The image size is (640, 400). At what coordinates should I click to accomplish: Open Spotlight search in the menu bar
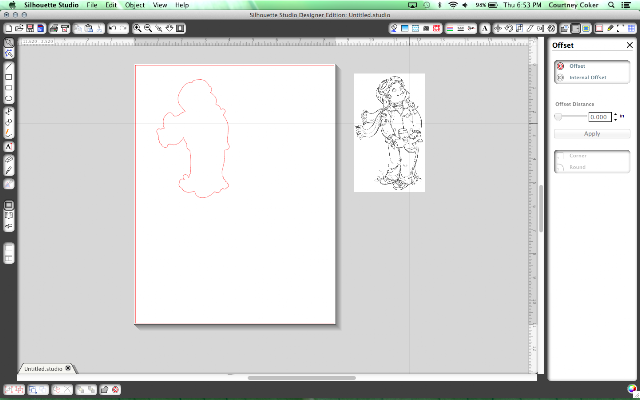tap(611, 5)
